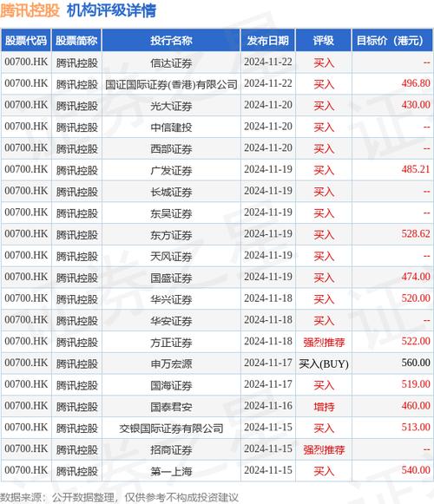
Task: Select the 东吴证券 broker cell
Action: tap(171, 213)
